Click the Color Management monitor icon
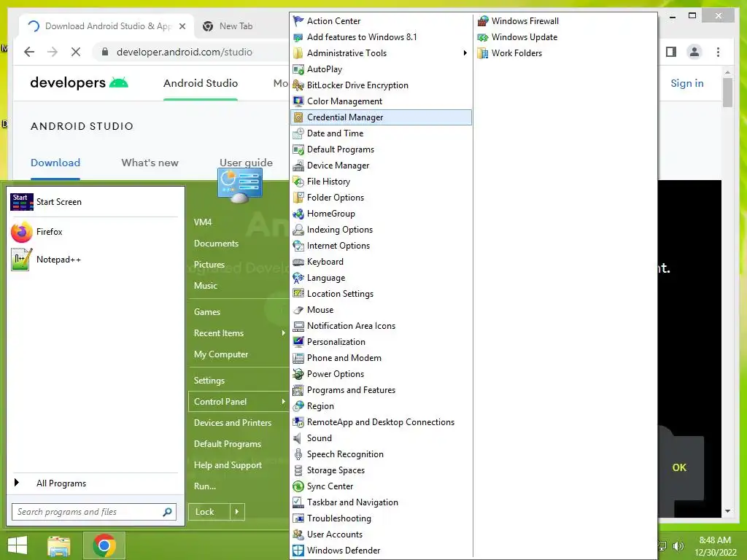The width and height of the screenshot is (747, 560). 298,101
